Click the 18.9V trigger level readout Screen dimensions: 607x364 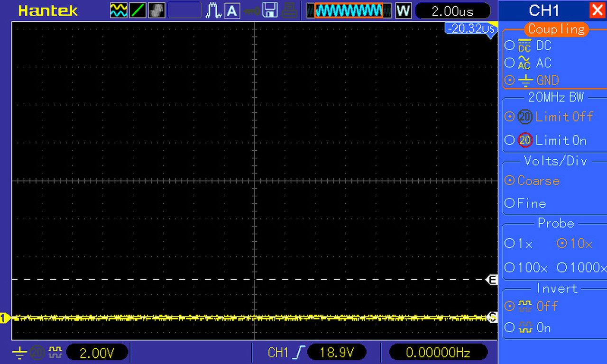coord(337,352)
